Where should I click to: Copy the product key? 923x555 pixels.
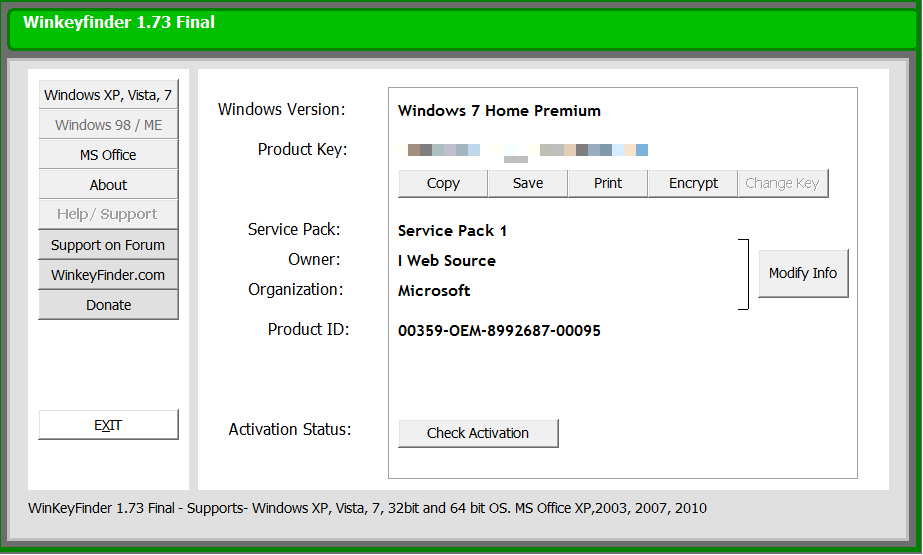pyautogui.click(x=443, y=183)
